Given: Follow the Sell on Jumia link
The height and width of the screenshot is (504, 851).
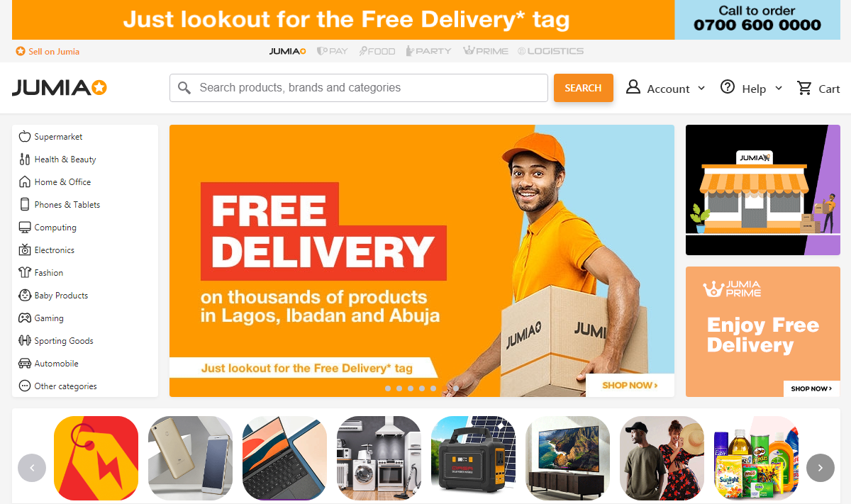Looking at the screenshot, I should [x=48, y=51].
